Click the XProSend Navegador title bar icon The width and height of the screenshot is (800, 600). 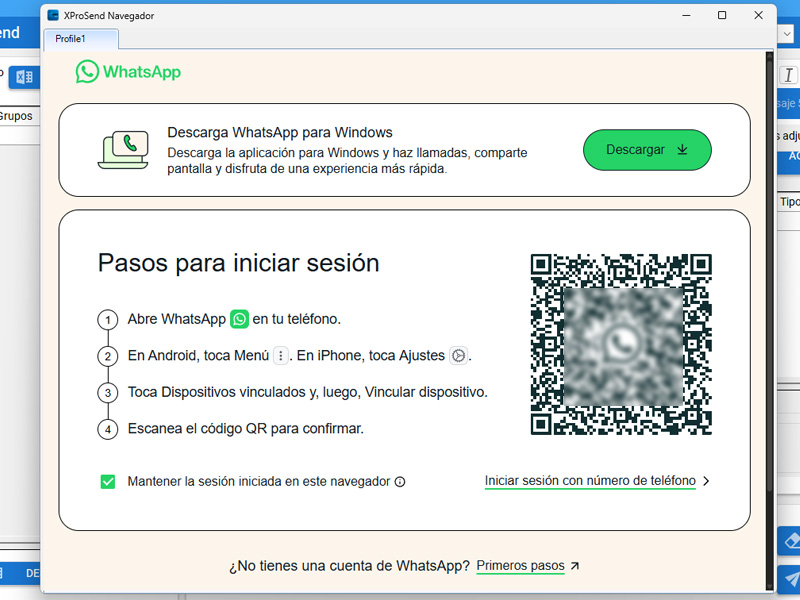pos(53,16)
